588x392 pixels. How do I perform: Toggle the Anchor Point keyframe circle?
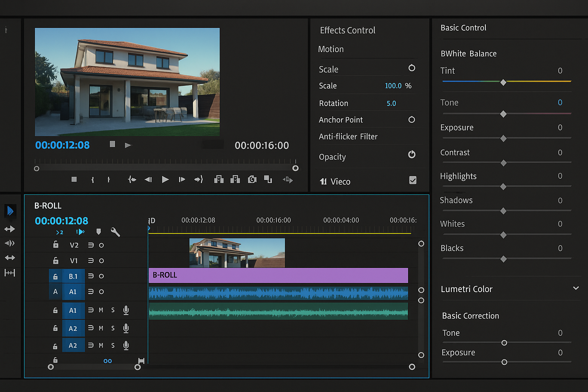(x=412, y=120)
